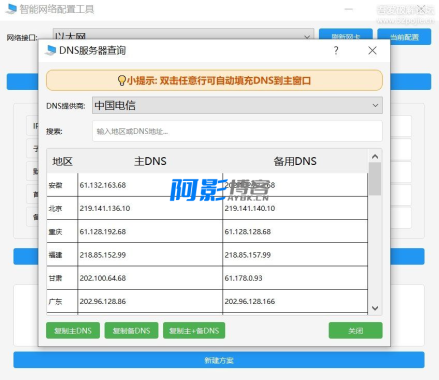439x380 pixels.
Task: Click the orange 小提示 tip banner
Action: (214, 80)
